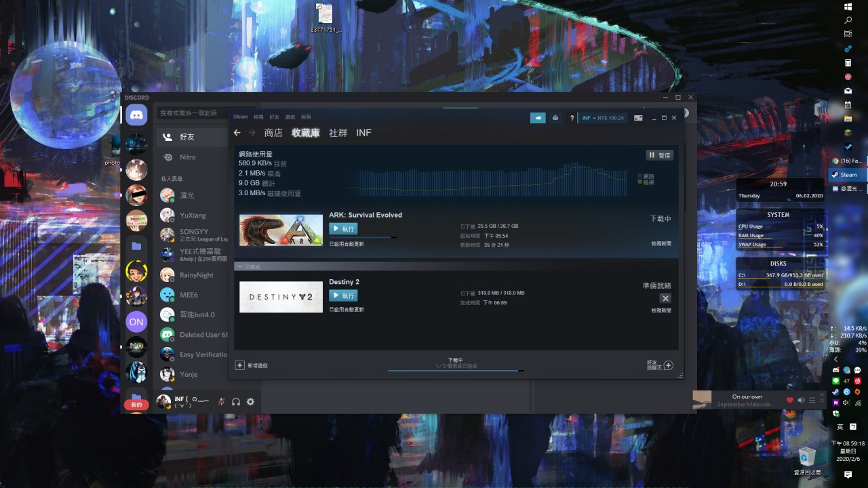The height and width of the screenshot is (488, 868).
Task: Click the taskbar clock and date
Action: point(848,451)
